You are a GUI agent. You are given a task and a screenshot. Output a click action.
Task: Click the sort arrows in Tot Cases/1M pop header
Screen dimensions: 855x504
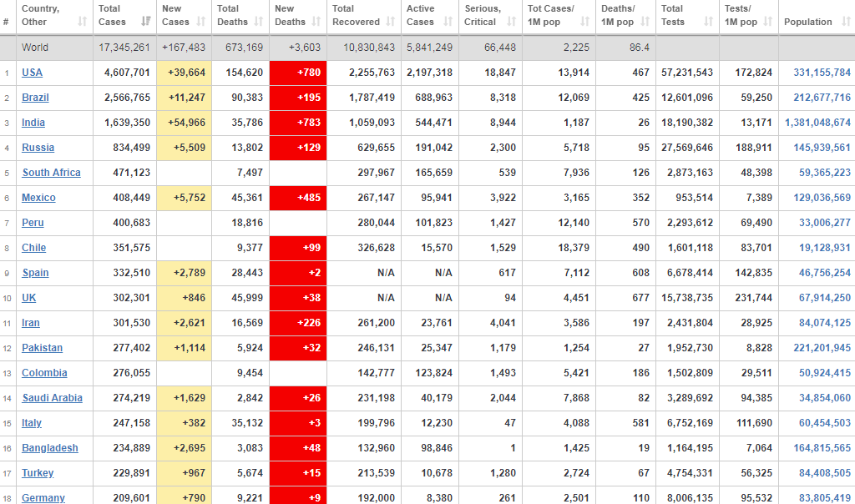[x=583, y=22]
